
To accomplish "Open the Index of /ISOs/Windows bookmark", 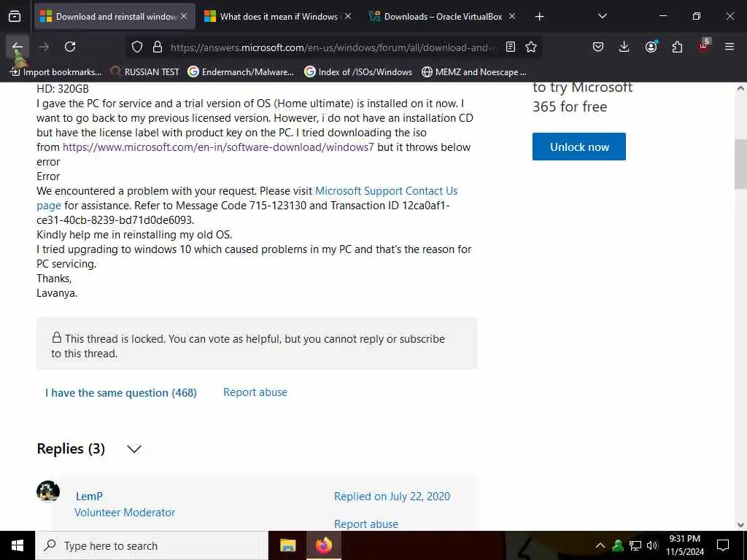I will [x=358, y=72].
